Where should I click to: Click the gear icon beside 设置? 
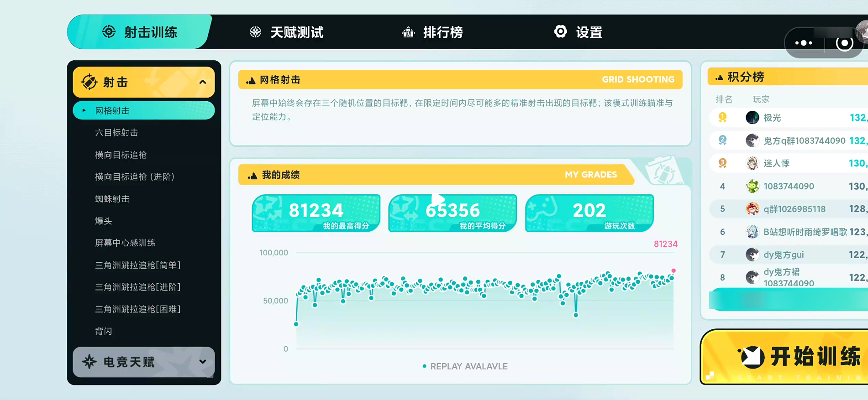point(560,31)
